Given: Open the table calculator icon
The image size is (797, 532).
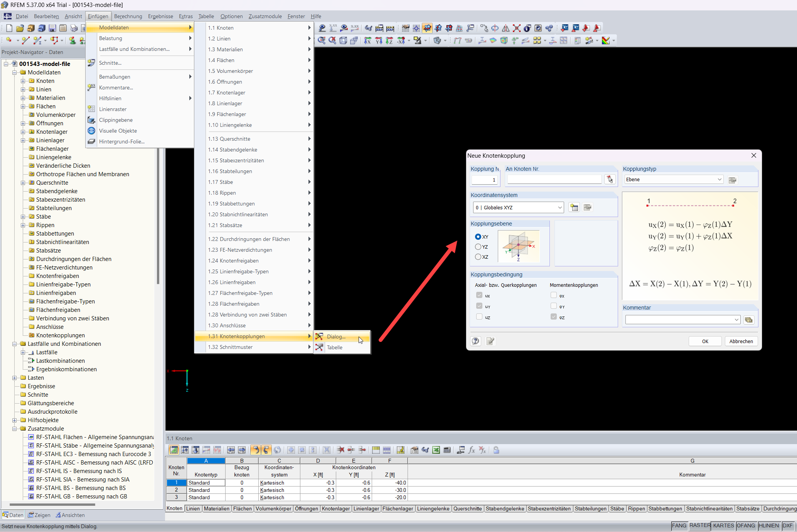Looking at the screenshot, I should pos(447,450).
